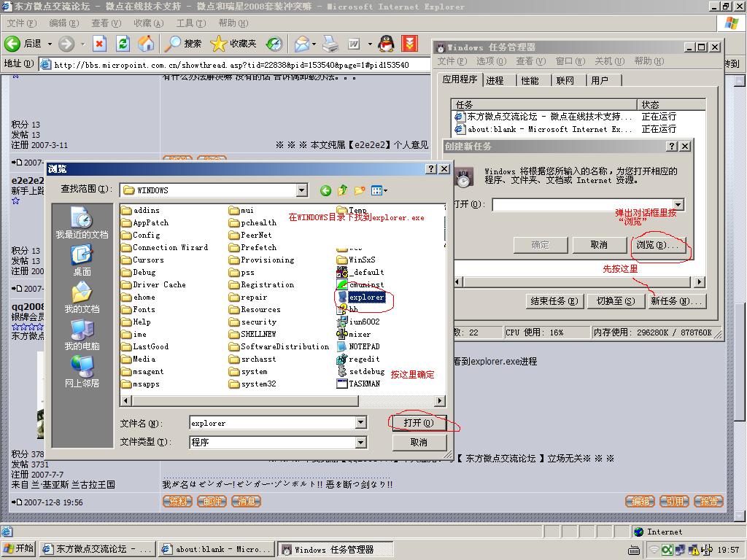
Task: Click the IE Print toolbar icon
Action: (330, 44)
